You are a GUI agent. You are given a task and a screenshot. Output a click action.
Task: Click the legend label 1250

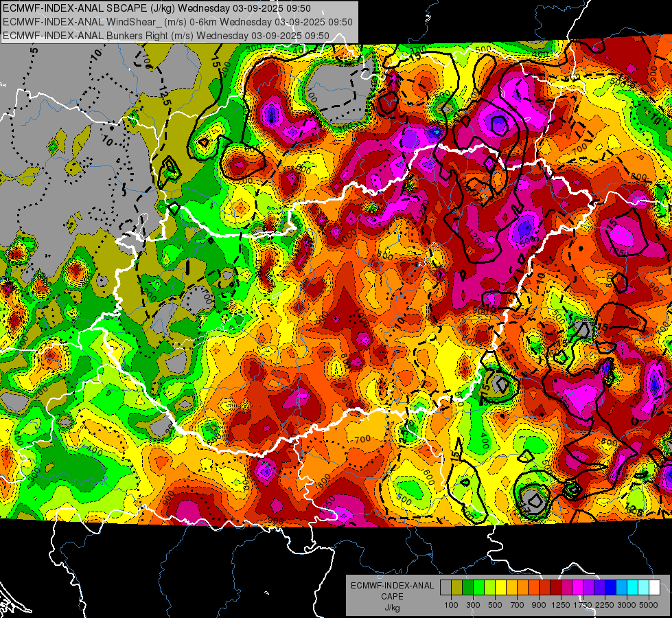coord(561,606)
